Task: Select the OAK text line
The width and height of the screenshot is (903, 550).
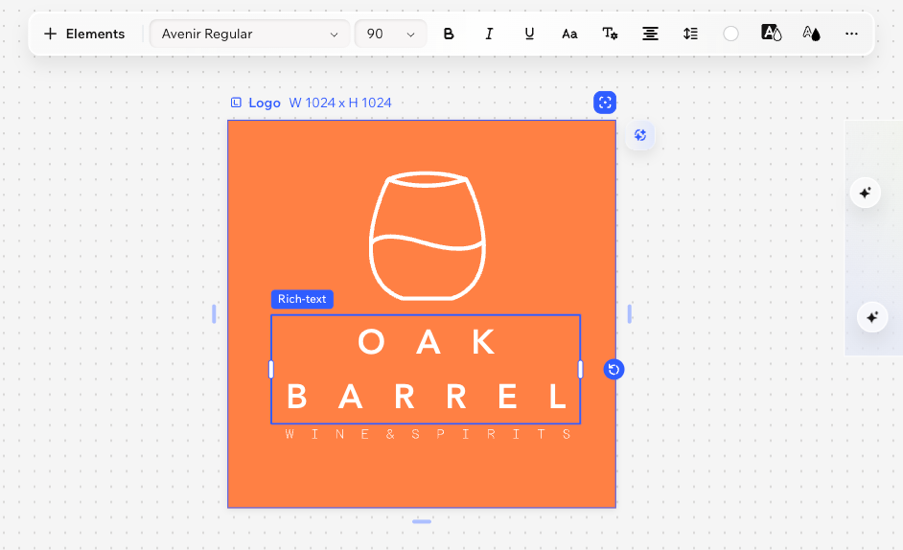Action: click(x=426, y=342)
